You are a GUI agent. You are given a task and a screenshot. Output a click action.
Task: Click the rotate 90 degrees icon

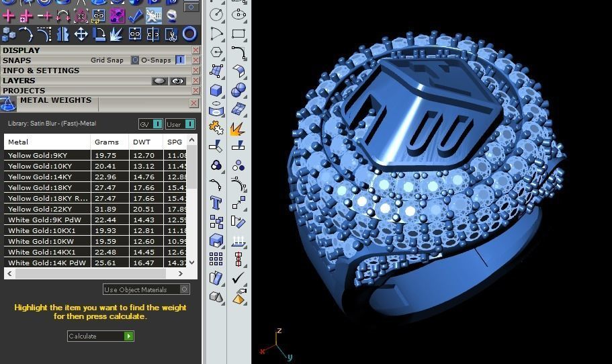coord(99,34)
